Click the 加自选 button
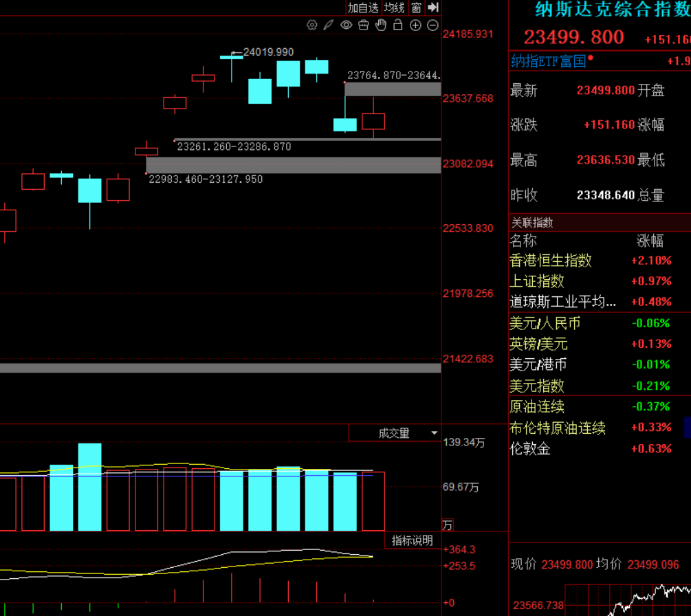The image size is (691, 616). 363,8
